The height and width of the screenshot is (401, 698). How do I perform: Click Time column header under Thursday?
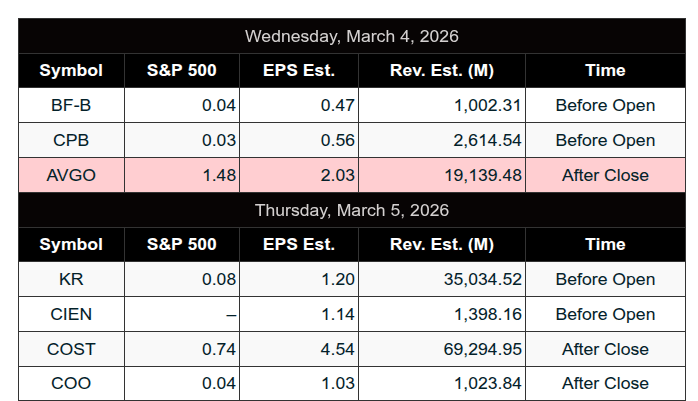(605, 244)
